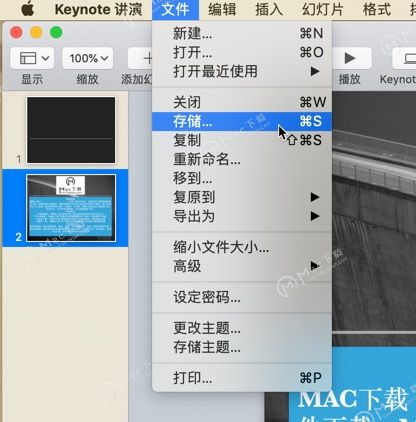Expand the 打开最近使用 submenu
Screen dimensions: 416x422
242,71
